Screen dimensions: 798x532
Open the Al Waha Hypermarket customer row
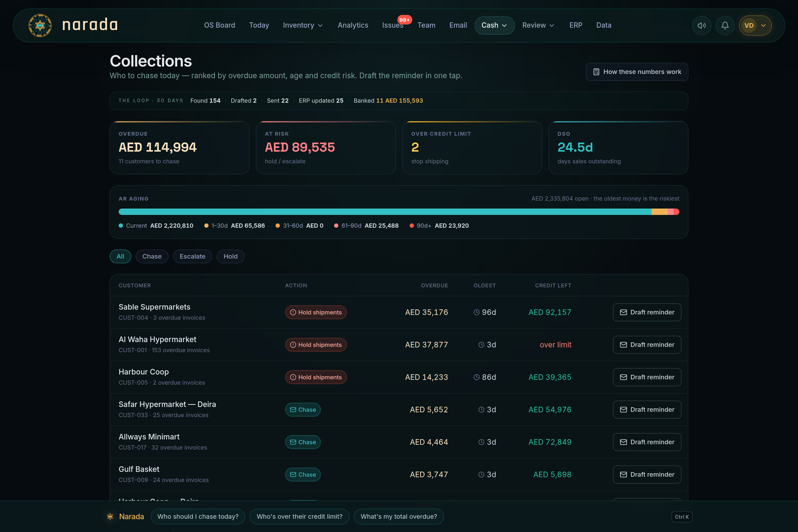399,345
